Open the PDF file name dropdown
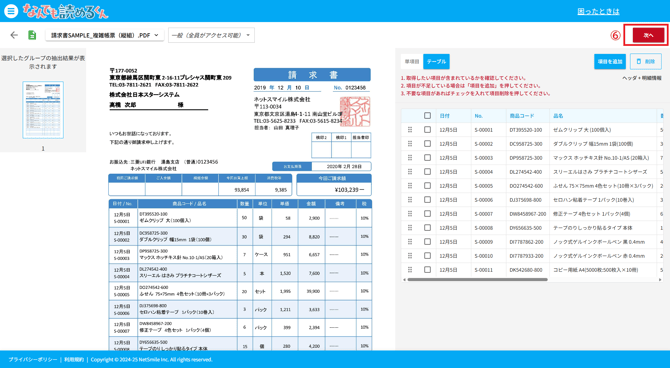This screenshot has height=368, width=670. (105, 35)
